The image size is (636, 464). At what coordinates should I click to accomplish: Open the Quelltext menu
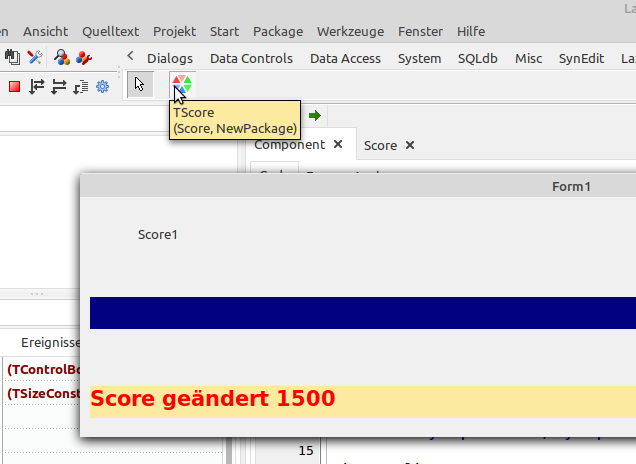110,31
